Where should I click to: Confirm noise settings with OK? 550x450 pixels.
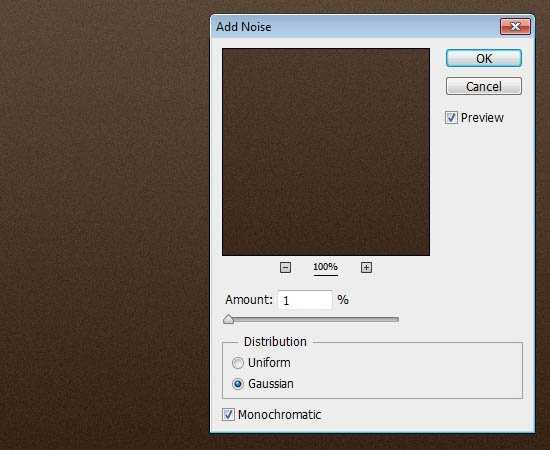[484, 58]
